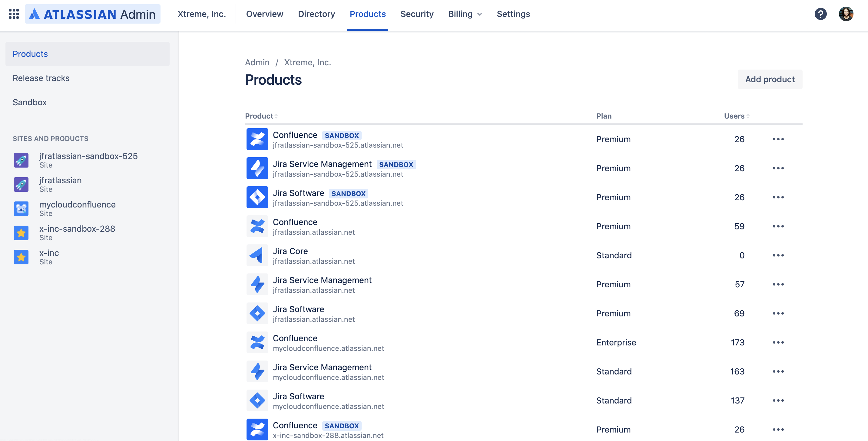Click the Confluence icon for x-inc-sandbox-288
Screen dimensions: 868x441
[x=257, y=429]
